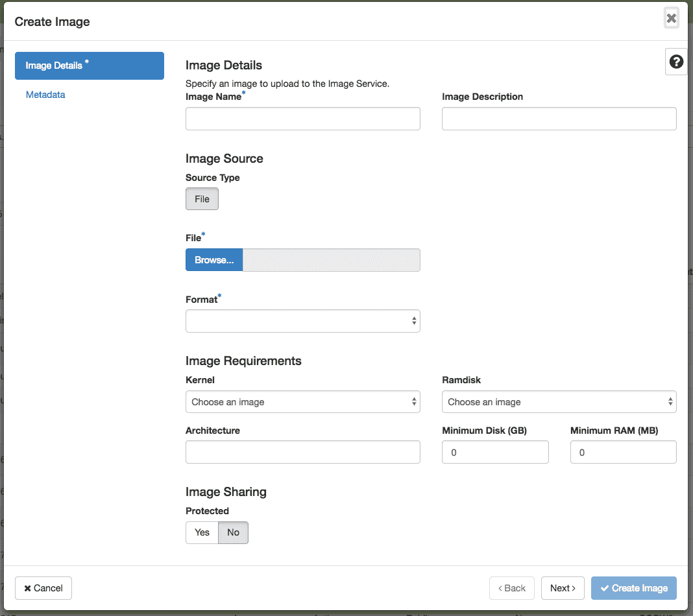Open the Kernel image dropdown
This screenshot has height=616, width=693.
tap(302, 401)
